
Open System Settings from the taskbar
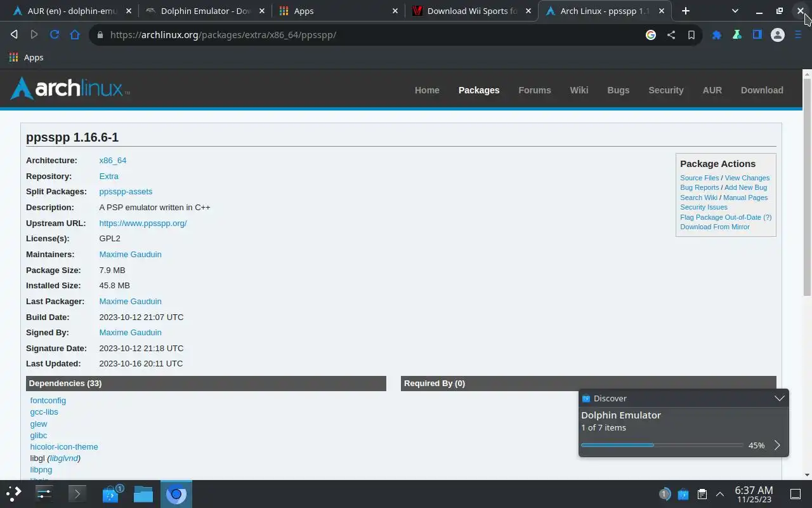(44, 493)
